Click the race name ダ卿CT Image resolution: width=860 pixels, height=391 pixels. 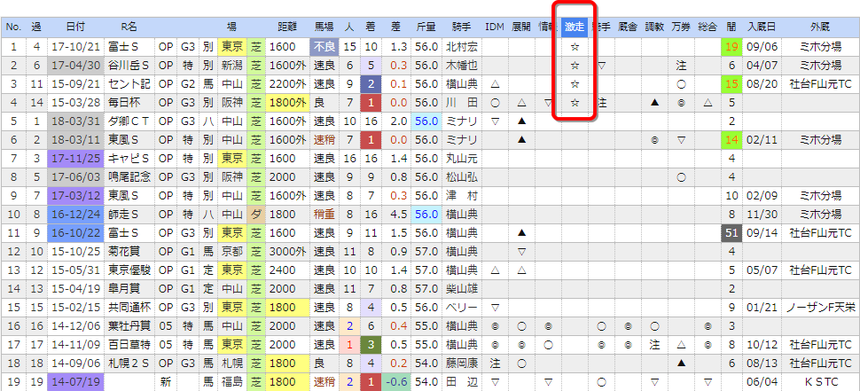coord(129,121)
